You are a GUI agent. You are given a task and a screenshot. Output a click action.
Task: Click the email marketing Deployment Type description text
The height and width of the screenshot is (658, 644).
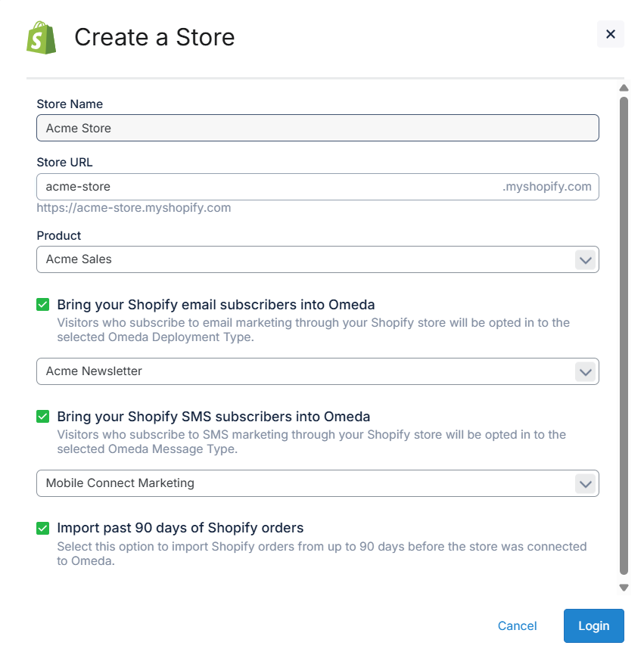tap(313, 330)
